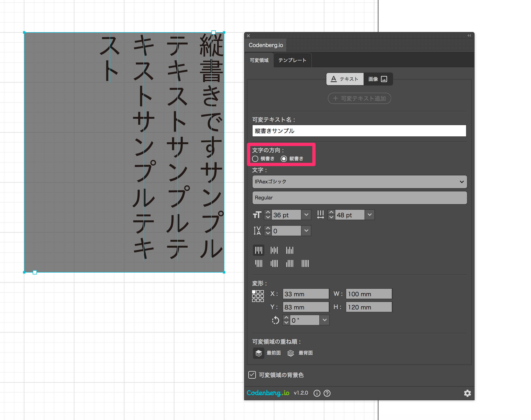Screen dimensions: 531x420
Task: Select the Codenberg.io panel title tab
Action: tap(266, 45)
